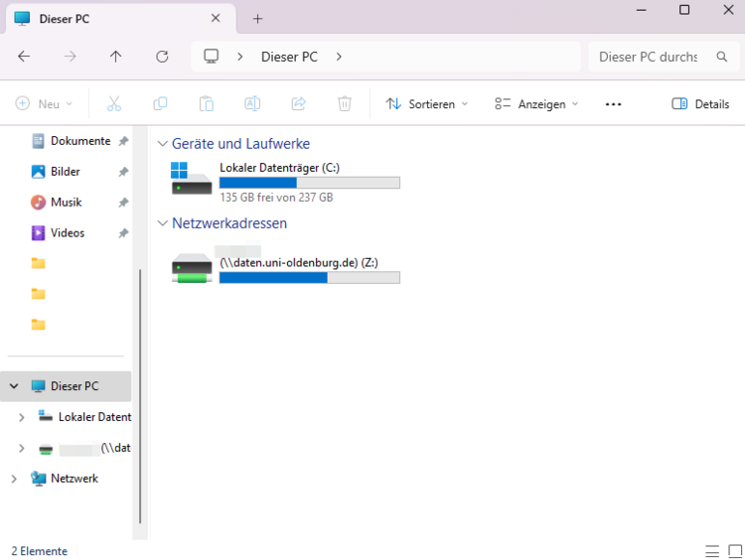Switch to large icons view in status bar
745x560 pixels.
734,551
